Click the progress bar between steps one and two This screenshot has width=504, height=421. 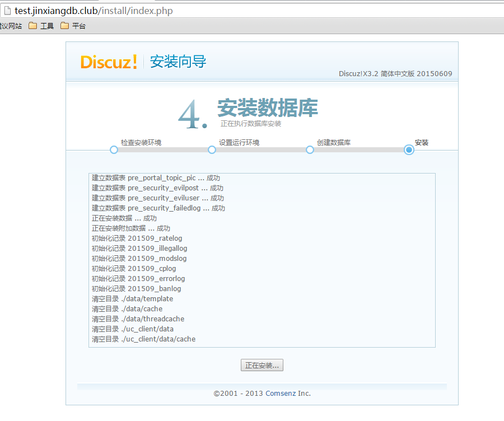click(x=162, y=150)
